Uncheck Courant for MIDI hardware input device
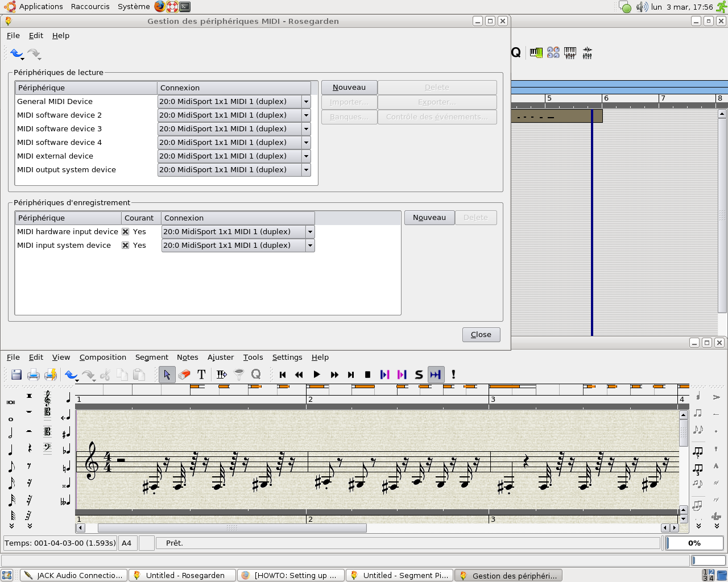Screen dimensions: 728x582 126,232
